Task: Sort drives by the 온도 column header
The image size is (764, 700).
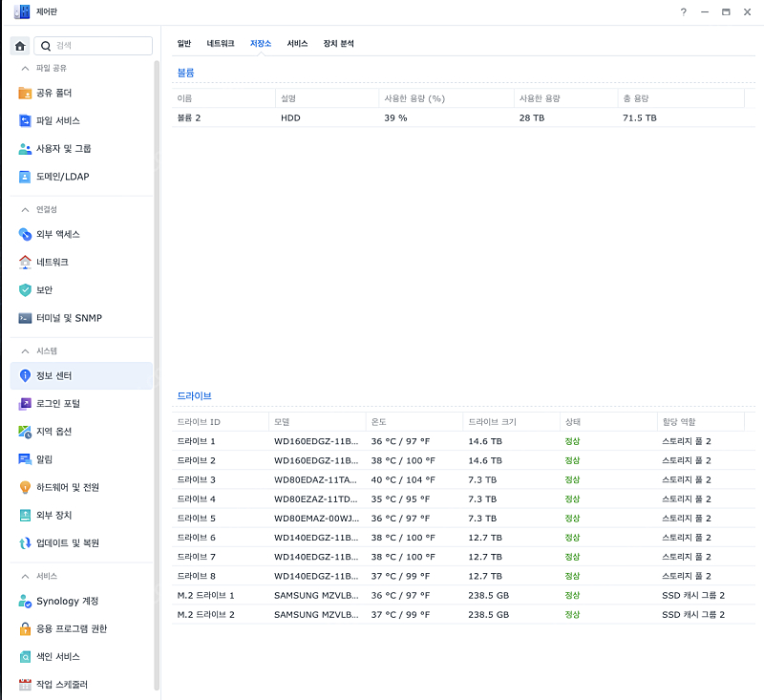Action: coord(379,421)
